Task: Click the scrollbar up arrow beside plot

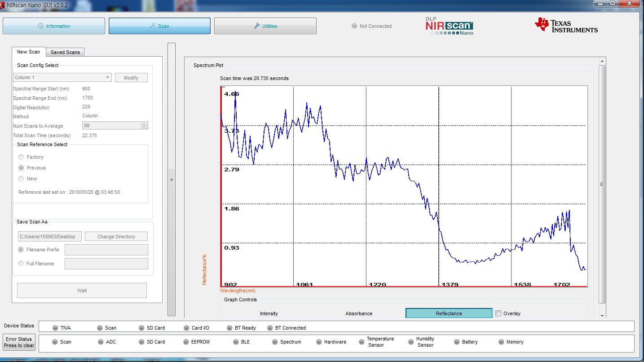Action: coord(602,61)
